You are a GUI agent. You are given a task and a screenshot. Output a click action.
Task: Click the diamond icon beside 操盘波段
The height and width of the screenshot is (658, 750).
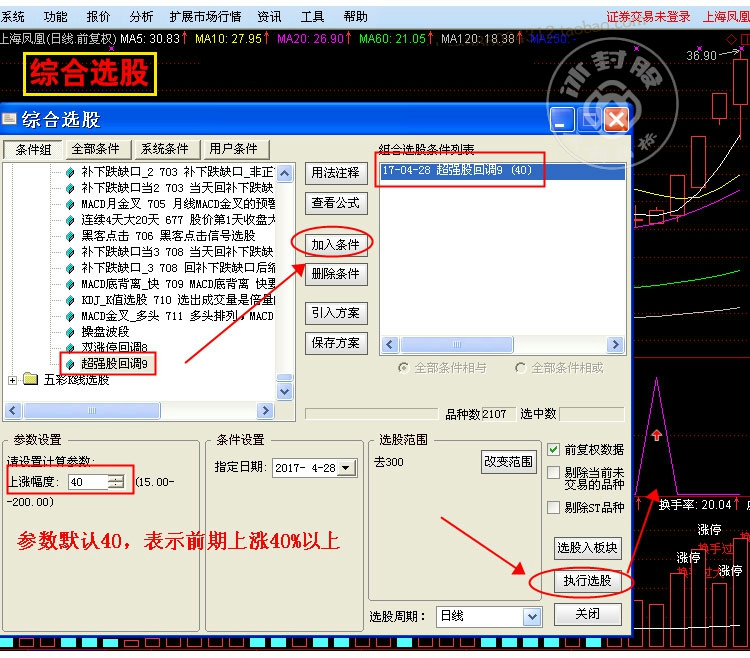(x=70, y=332)
